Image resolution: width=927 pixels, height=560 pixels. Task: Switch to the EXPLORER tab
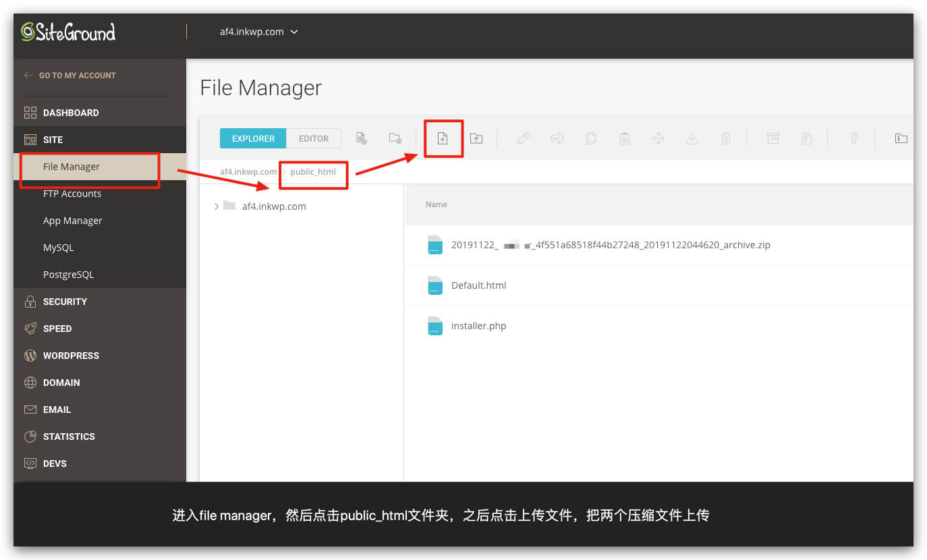(253, 138)
